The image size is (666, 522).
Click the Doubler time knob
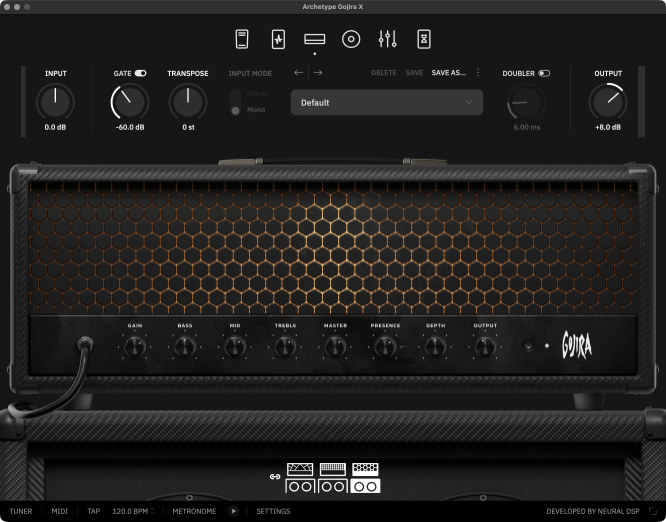tap(526, 102)
